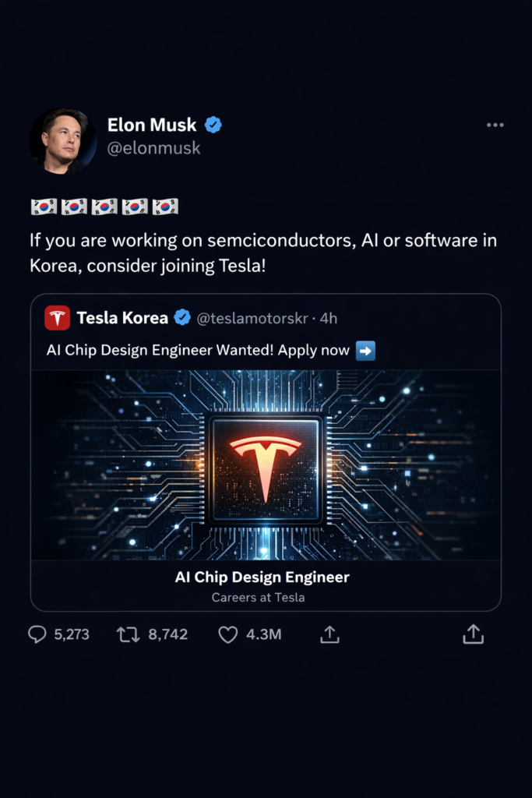Click the share icon beside the 4.3M likes
532x798 pixels.
(x=329, y=634)
